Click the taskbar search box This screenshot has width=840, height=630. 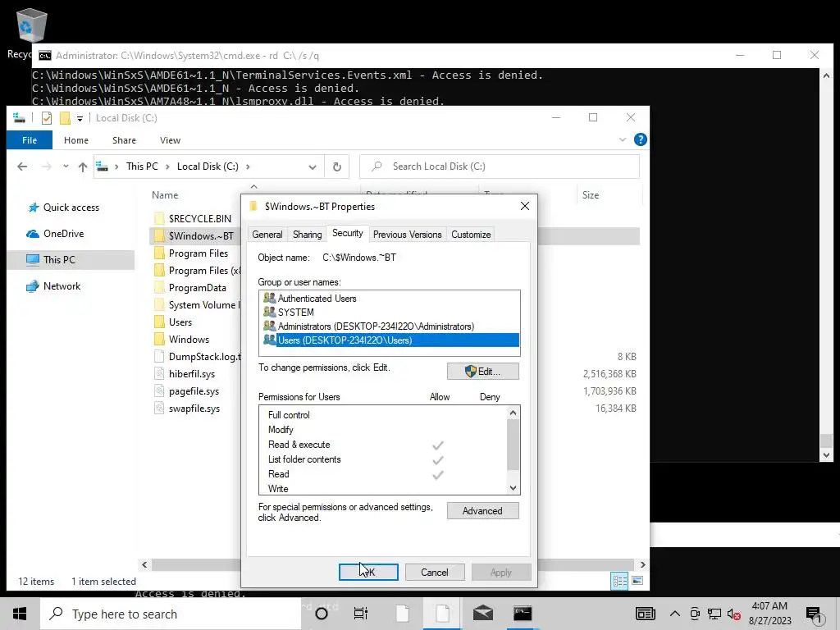pos(171,614)
